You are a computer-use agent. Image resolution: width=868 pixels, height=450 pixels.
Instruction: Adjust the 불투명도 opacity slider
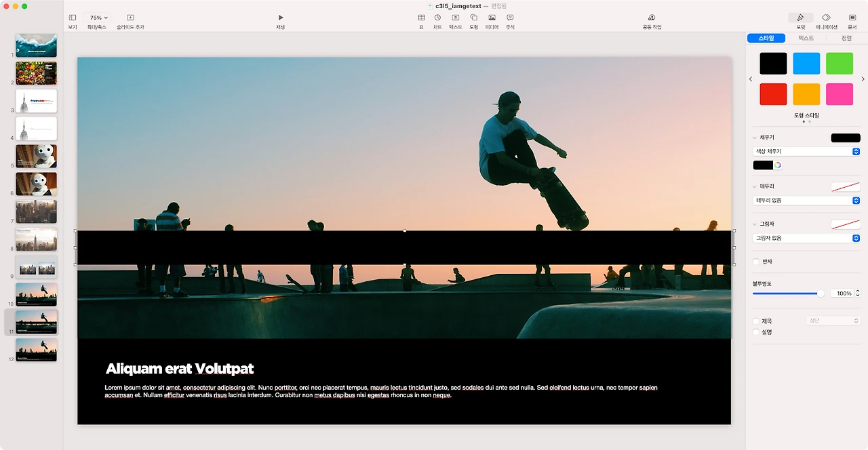pos(789,293)
